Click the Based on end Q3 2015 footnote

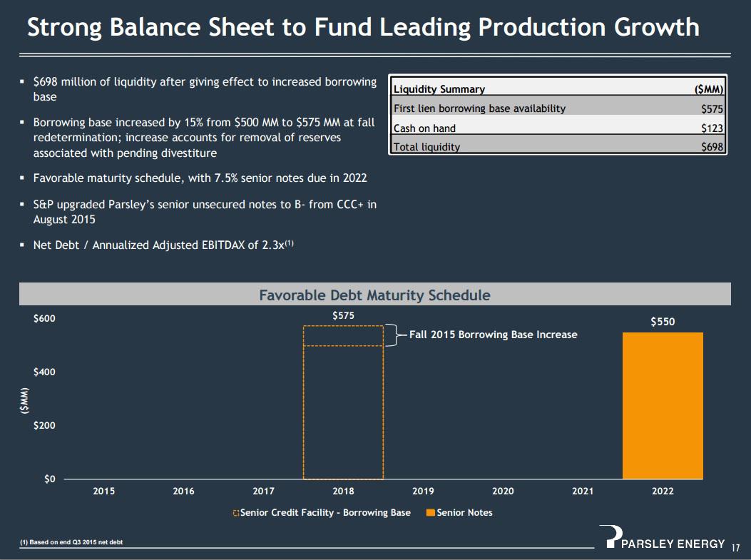[x=71, y=541]
